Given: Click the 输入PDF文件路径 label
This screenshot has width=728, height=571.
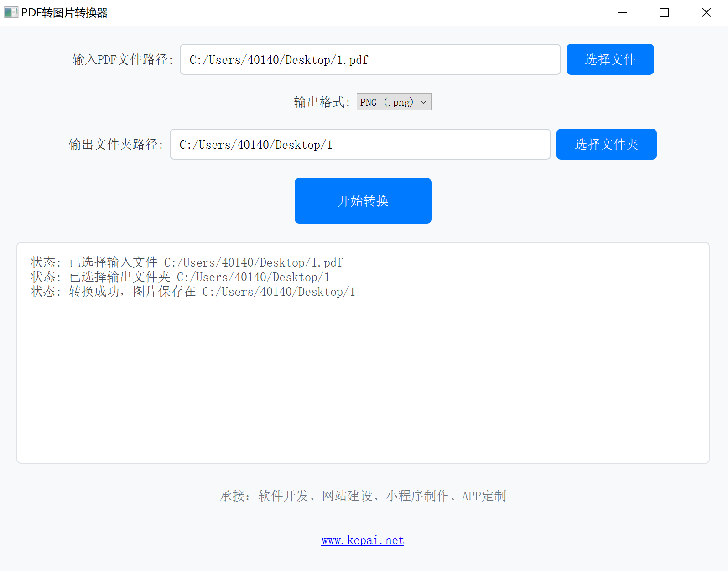Looking at the screenshot, I should [x=122, y=60].
